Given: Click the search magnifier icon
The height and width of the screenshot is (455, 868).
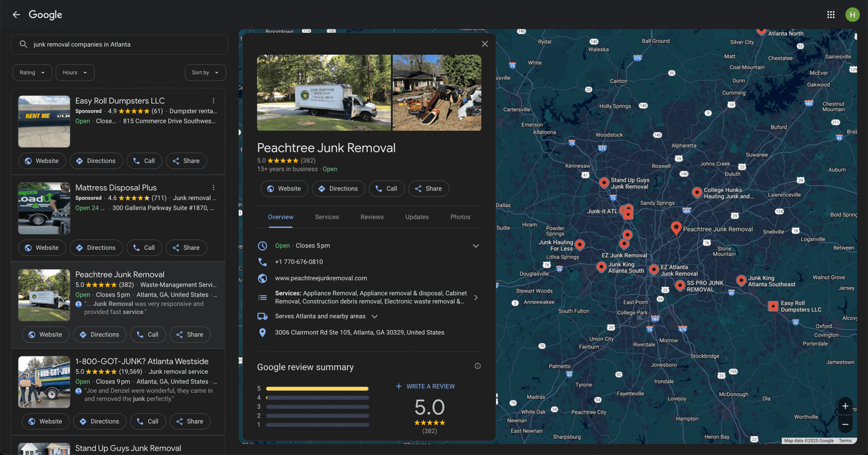Looking at the screenshot, I should click(x=23, y=45).
